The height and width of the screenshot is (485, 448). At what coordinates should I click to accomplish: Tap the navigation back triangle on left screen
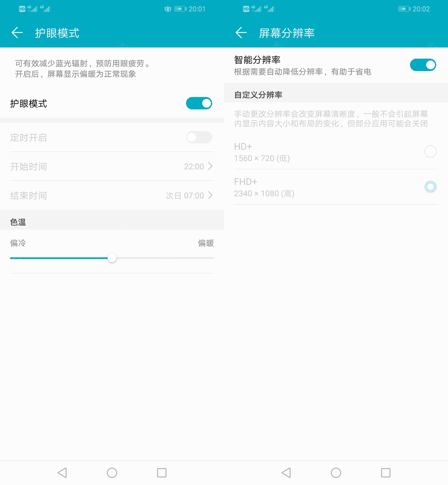click(62, 473)
